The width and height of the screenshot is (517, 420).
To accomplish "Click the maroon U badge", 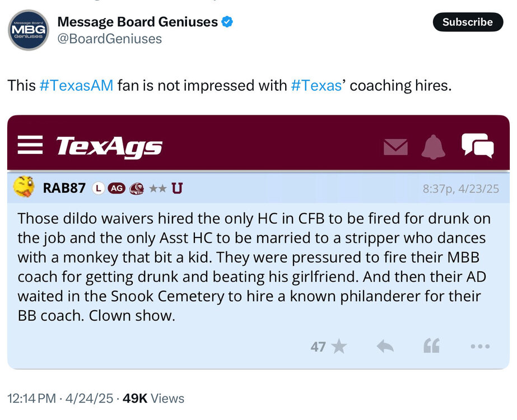I will coord(177,188).
